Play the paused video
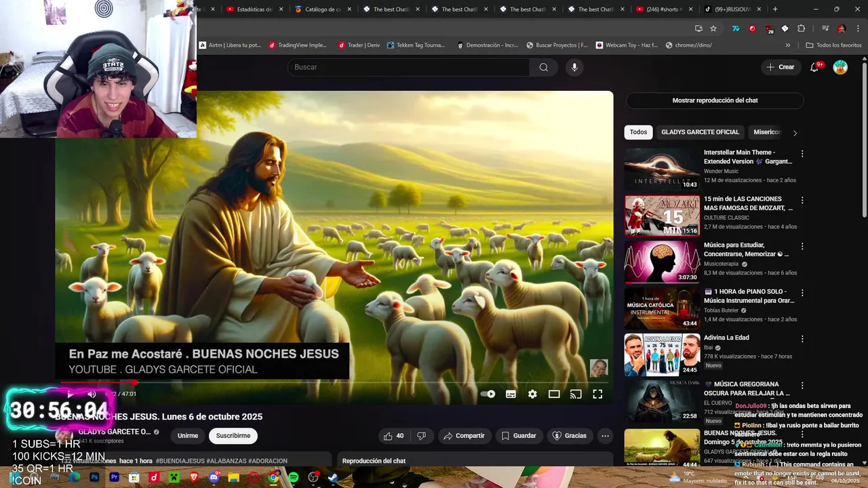Screen dimensions: 868x488 (70, 394)
